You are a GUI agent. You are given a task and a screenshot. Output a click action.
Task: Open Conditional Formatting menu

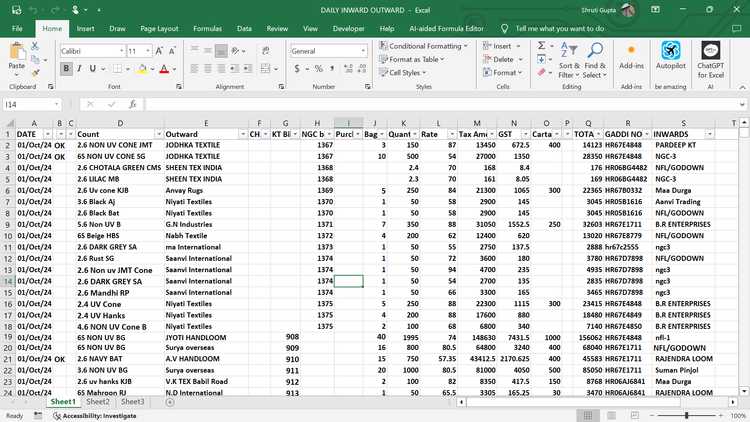click(x=424, y=46)
